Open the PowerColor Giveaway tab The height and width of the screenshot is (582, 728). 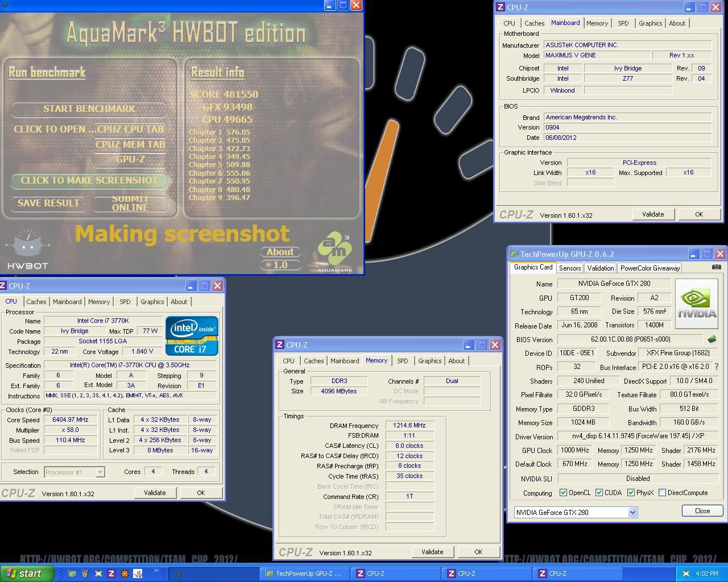650,268
